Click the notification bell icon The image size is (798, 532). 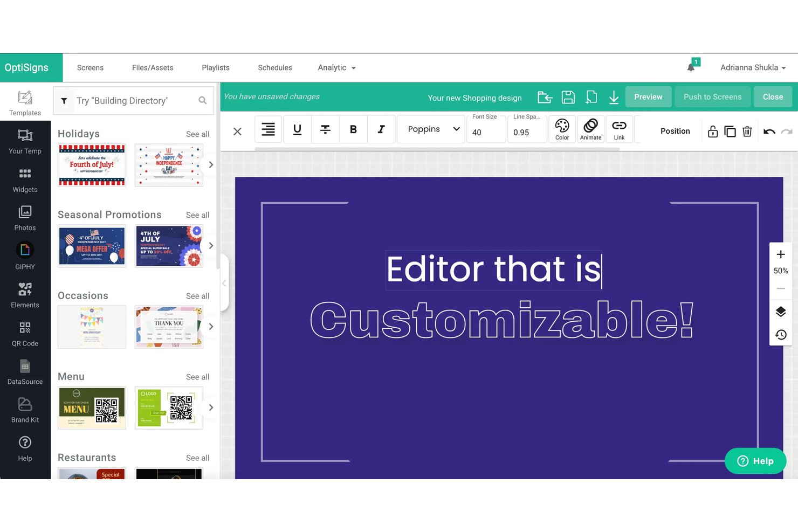click(x=691, y=67)
